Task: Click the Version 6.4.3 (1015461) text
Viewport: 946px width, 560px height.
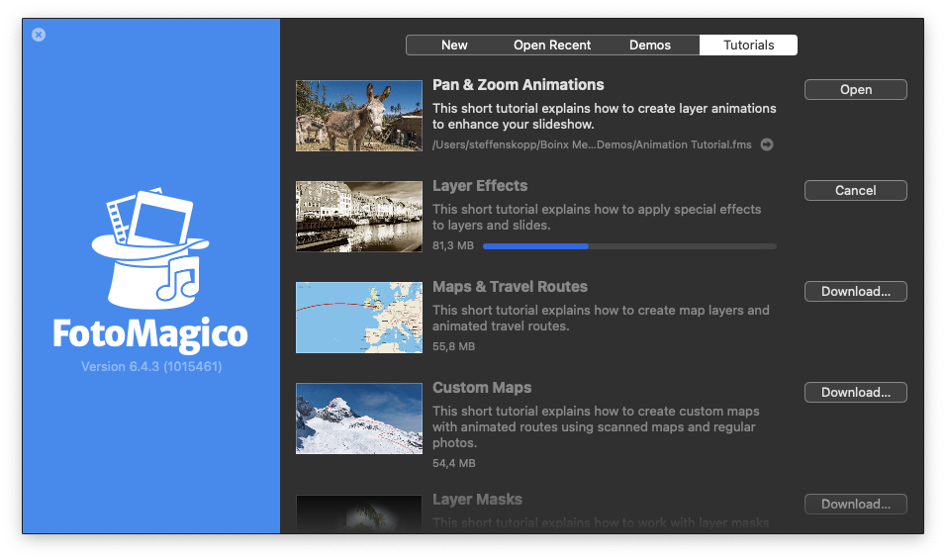Action: pyautogui.click(x=151, y=367)
